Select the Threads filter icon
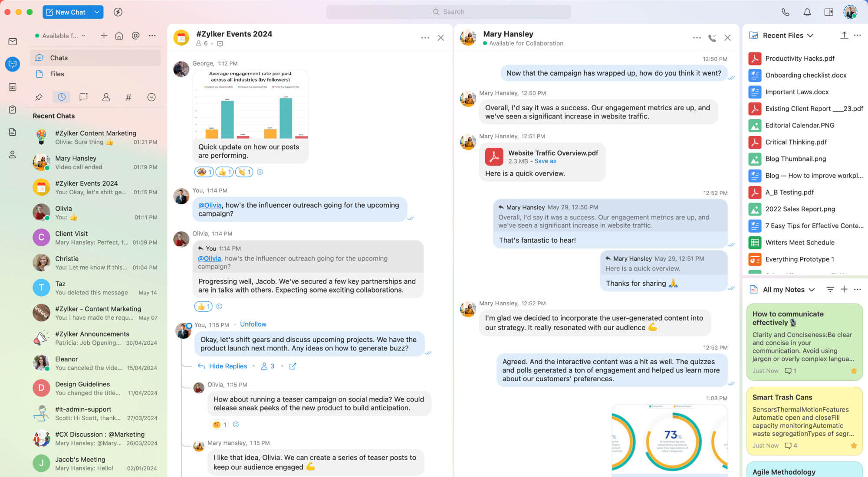Image resolution: width=868 pixels, height=477 pixels. click(x=83, y=97)
